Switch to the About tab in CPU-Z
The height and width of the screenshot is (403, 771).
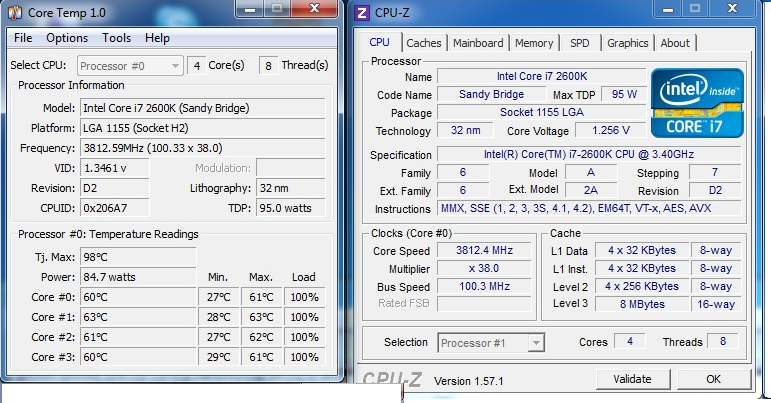[675, 43]
